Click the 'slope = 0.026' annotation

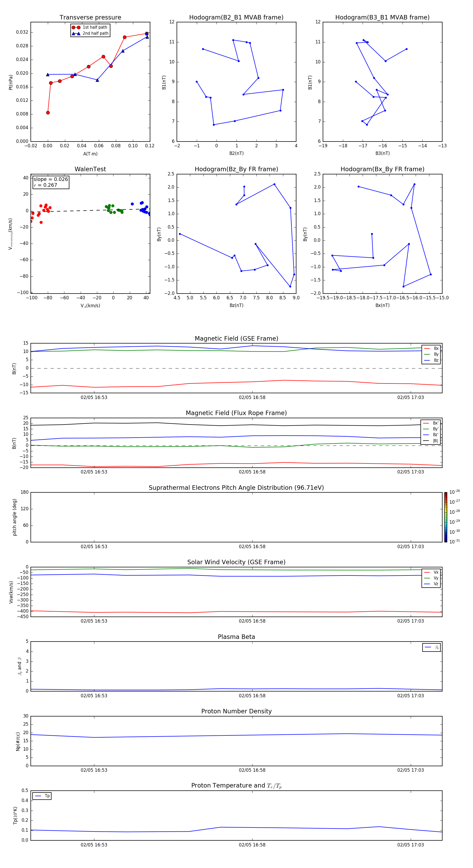point(51,179)
